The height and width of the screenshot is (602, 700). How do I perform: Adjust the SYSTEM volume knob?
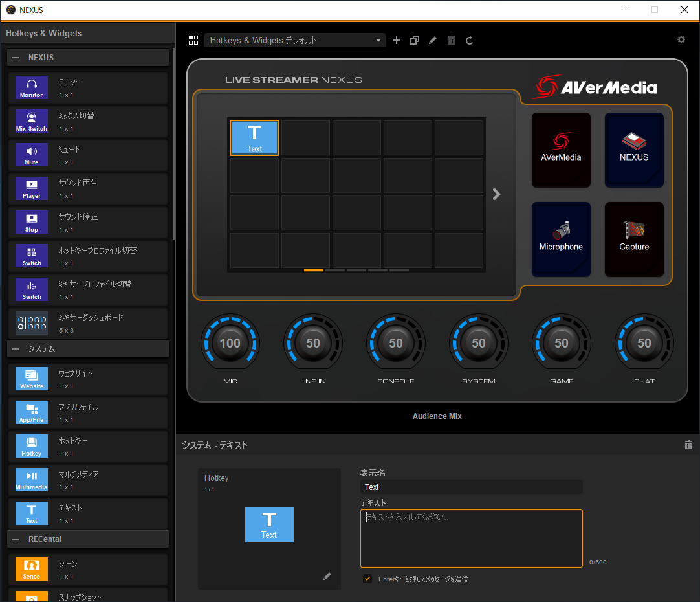(x=479, y=343)
